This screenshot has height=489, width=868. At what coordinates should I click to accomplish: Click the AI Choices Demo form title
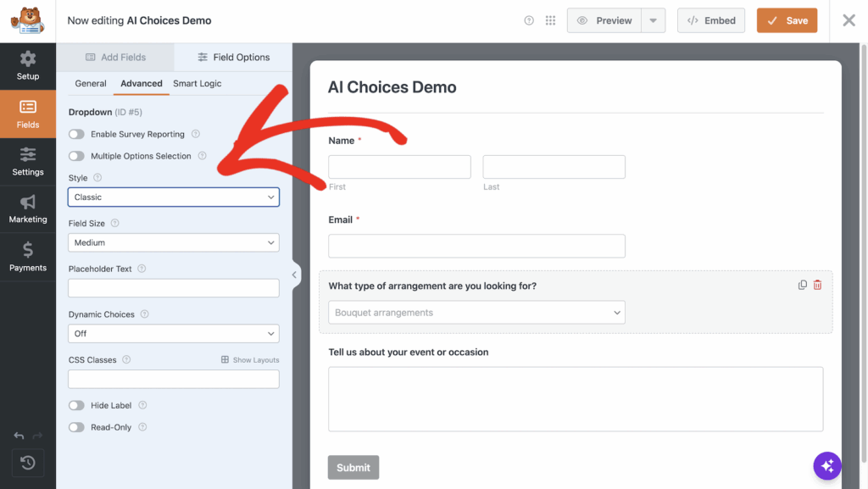click(392, 87)
